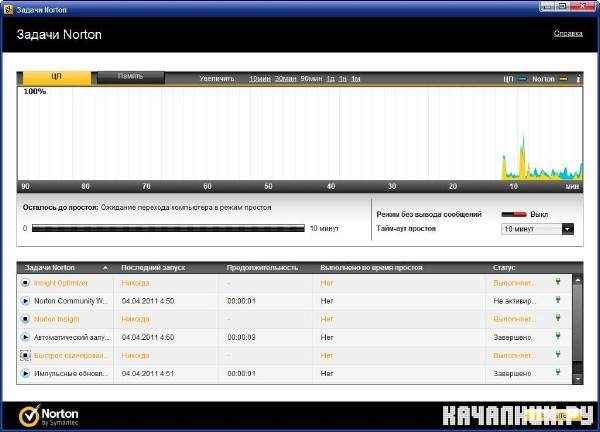Screen dimensions: 600x432
Task: Stop the Norton Insight task
Action: (25, 319)
